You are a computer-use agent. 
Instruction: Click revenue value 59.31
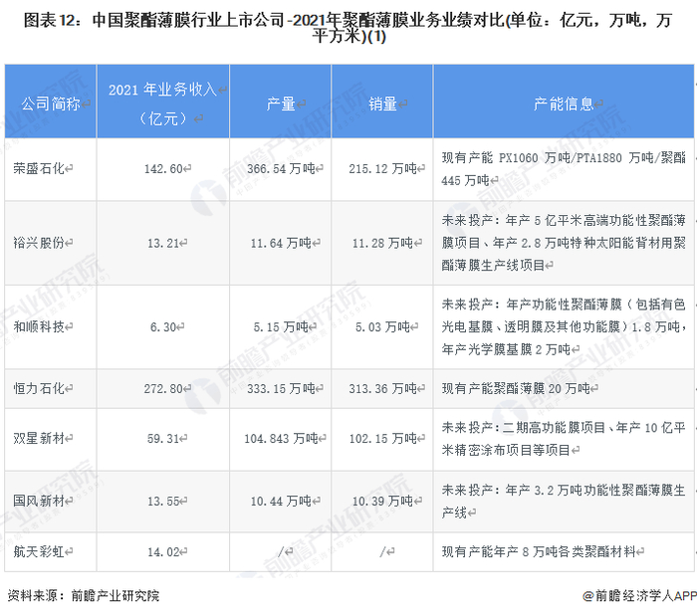click(x=163, y=439)
